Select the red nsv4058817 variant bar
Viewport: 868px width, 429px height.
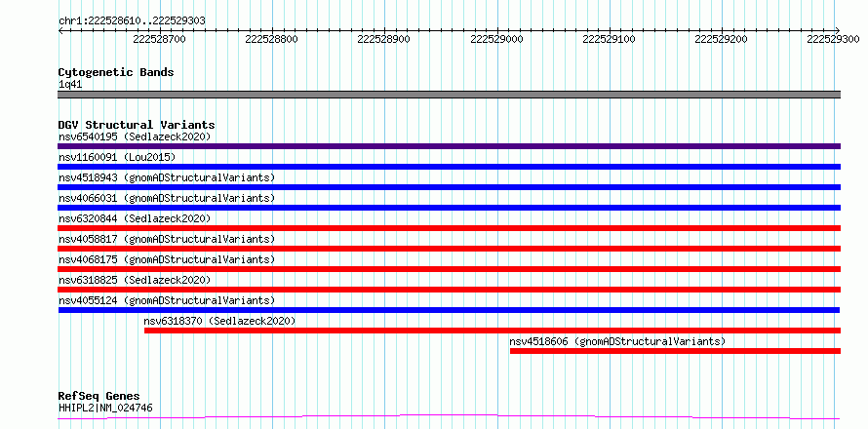point(450,249)
